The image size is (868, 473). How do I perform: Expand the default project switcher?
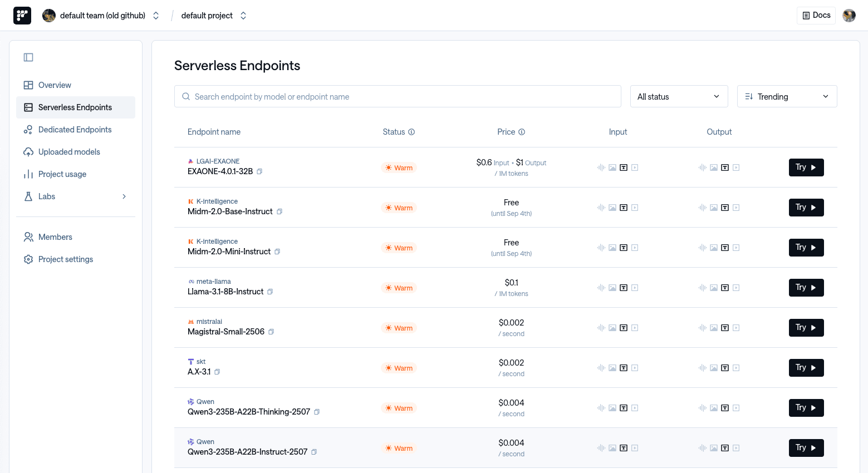243,16
